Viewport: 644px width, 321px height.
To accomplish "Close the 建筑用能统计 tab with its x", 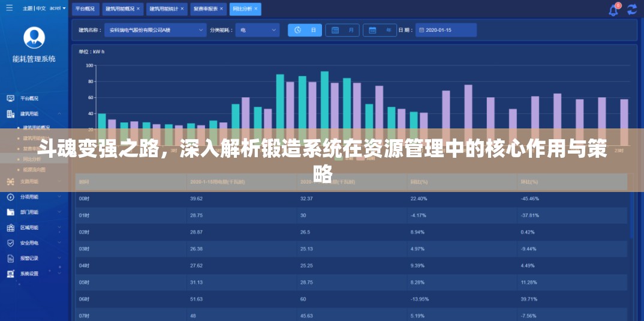I will 182,8.
